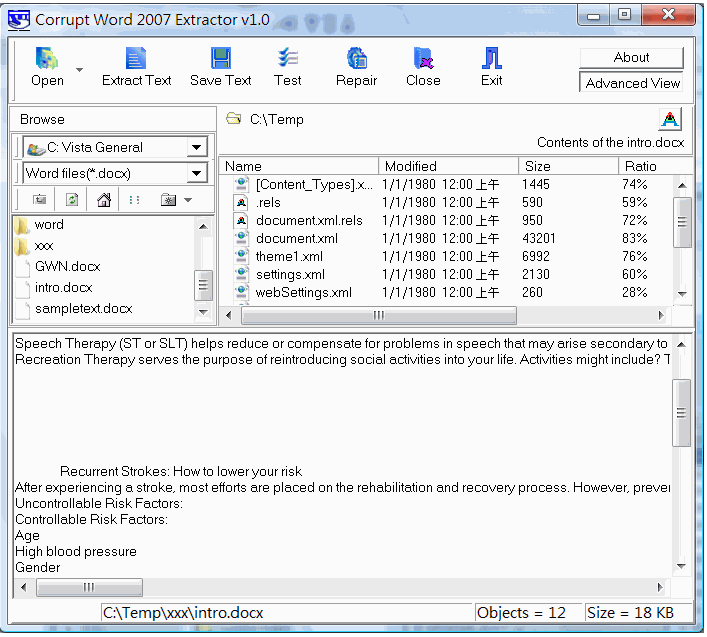Minimize the Corrupt Word 2007 Extractor window
Viewport: 707px width, 637px height.
tap(593, 15)
